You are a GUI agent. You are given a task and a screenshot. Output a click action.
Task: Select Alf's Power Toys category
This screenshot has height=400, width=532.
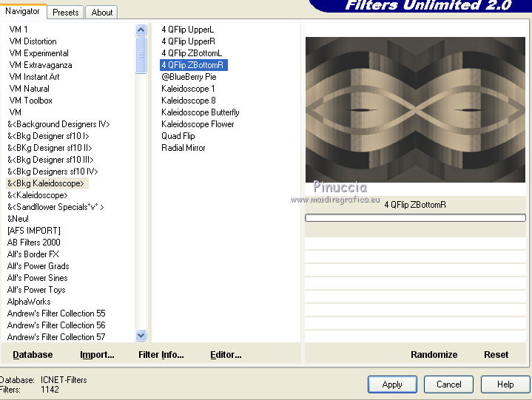36,290
